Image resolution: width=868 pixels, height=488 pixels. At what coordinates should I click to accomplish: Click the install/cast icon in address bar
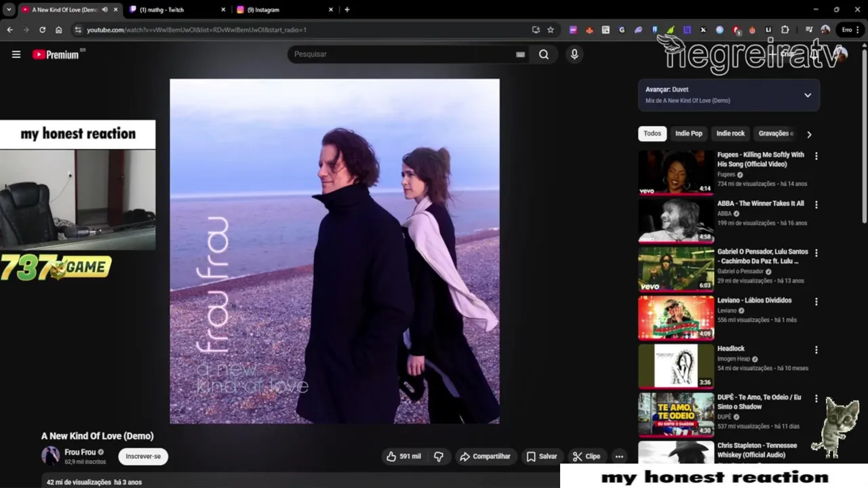point(536,30)
